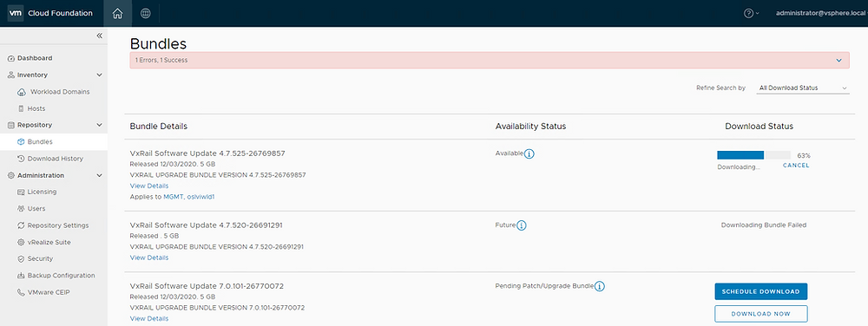Collapse the Inventory section chevron

coord(100,75)
